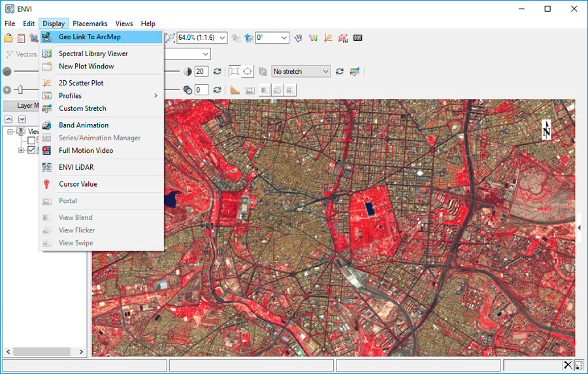
Task: Expand the checked layer tree node
Action: pyautogui.click(x=21, y=150)
